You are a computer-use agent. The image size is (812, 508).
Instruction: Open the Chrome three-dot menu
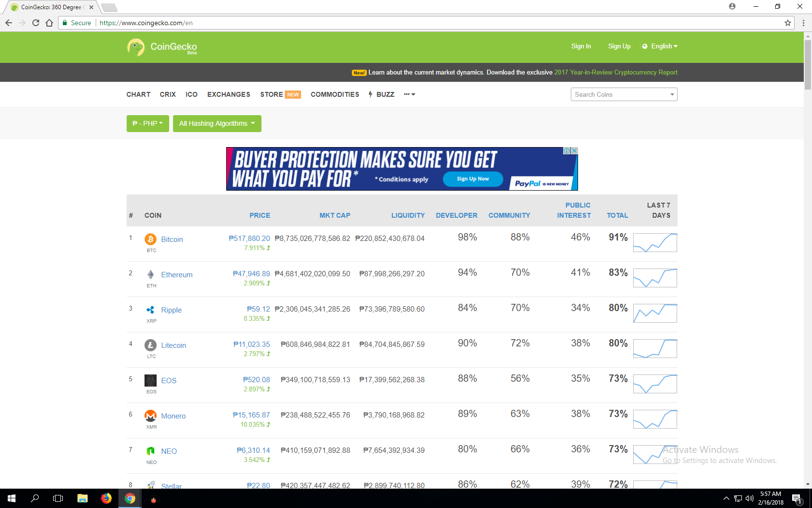pyautogui.click(x=803, y=23)
